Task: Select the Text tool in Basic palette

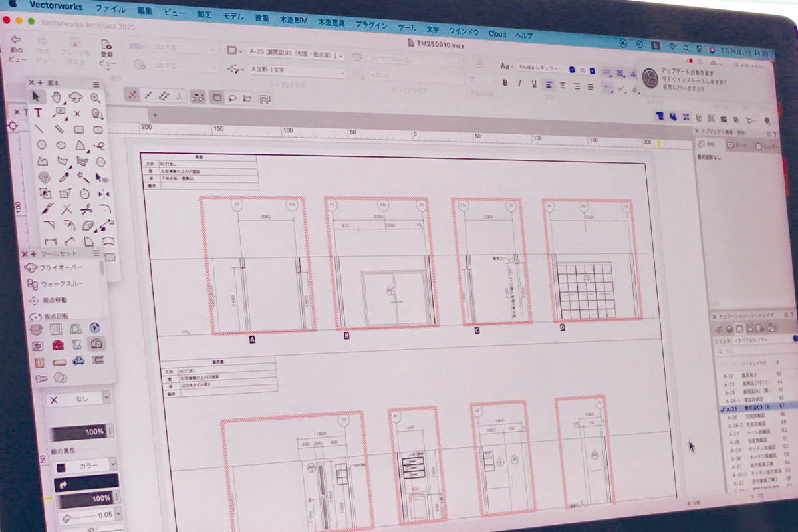Action: pyautogui.click(x=38, y=113)
